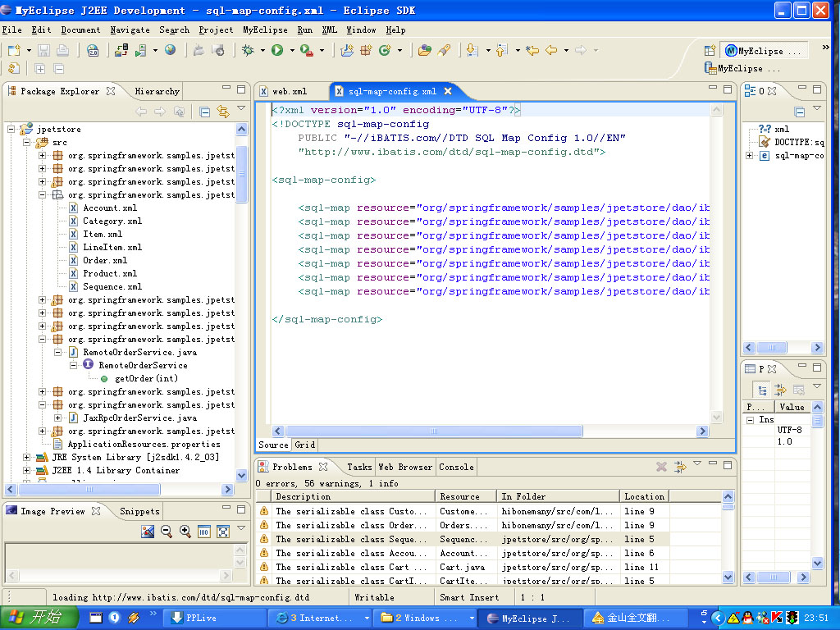The height and width of the screenshot is (630, 840).
Task: Click the Resource column header
Action: (466, 496)
